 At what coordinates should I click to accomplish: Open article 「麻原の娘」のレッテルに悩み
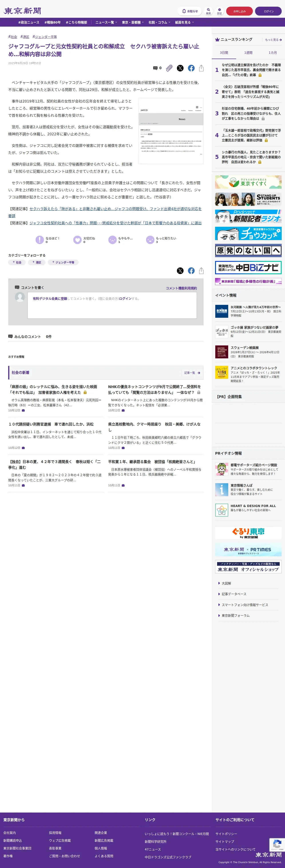click(x=53, y=390)
